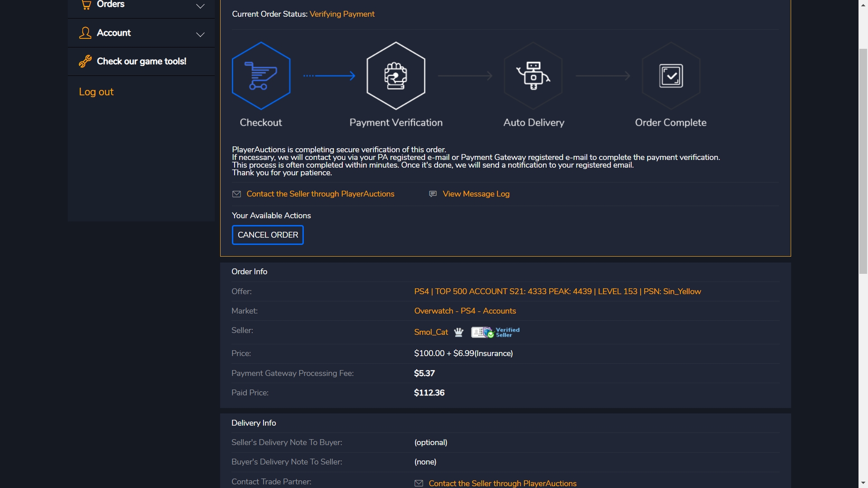Click the wrench game tools icon

(85, 61)
